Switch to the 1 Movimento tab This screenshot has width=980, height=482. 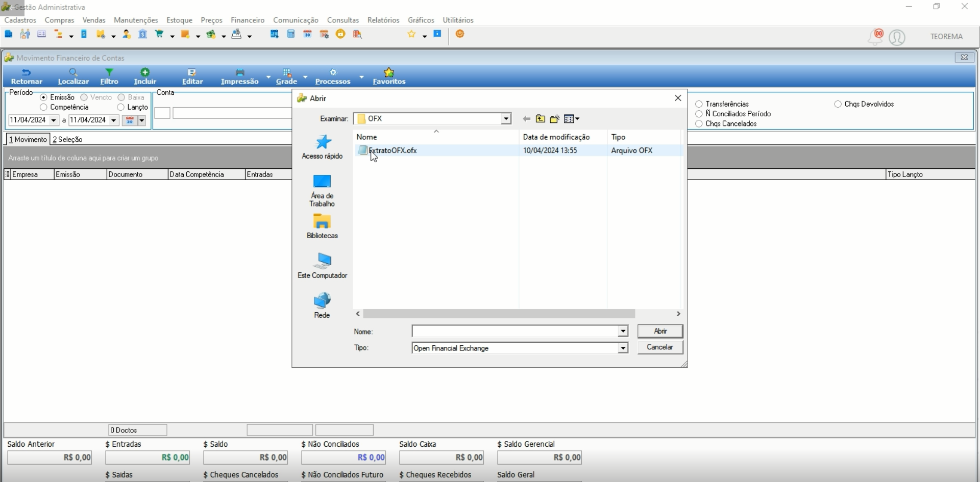click(28, 139)
